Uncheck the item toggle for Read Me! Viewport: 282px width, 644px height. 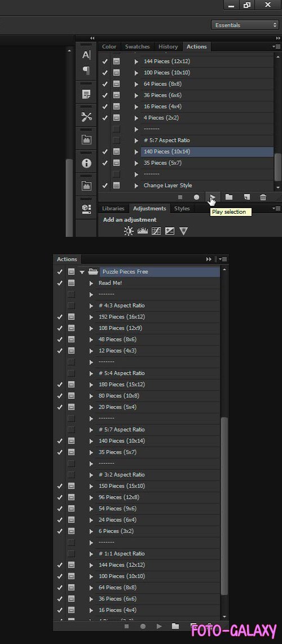[x=60, y=283]
